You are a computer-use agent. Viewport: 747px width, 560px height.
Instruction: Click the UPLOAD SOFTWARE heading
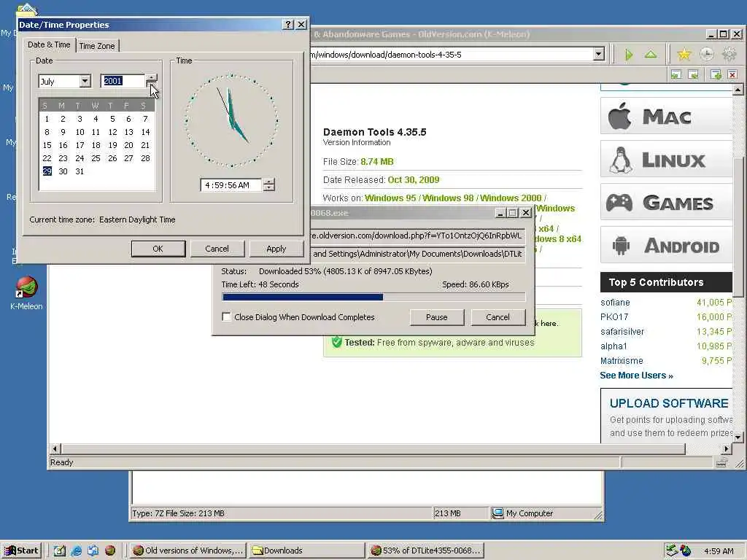click(x=669, y=403)
